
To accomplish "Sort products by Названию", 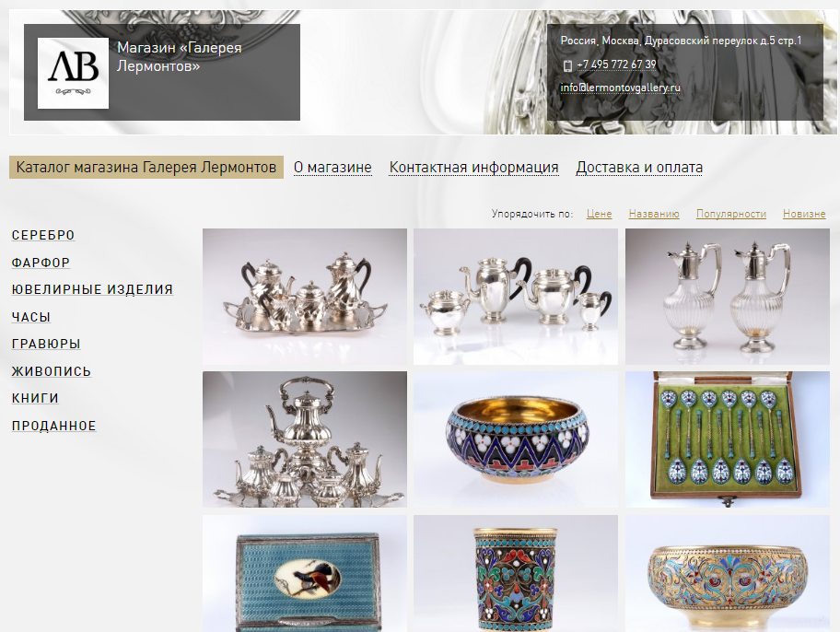I will click(654, 214).
